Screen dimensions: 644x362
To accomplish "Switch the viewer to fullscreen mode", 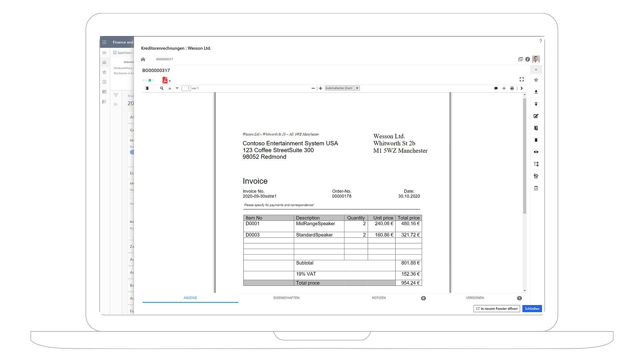I will tap(522, 79).
